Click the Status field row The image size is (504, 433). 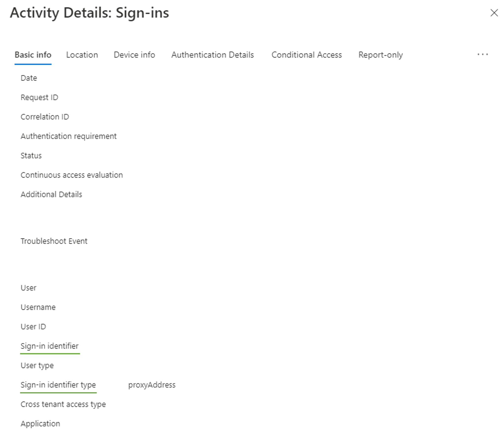30,155
